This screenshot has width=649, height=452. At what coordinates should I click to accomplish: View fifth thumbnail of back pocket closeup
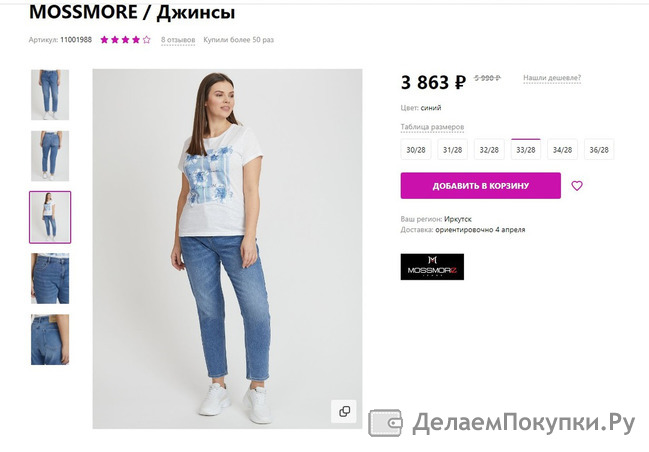(x=50, y=339)
